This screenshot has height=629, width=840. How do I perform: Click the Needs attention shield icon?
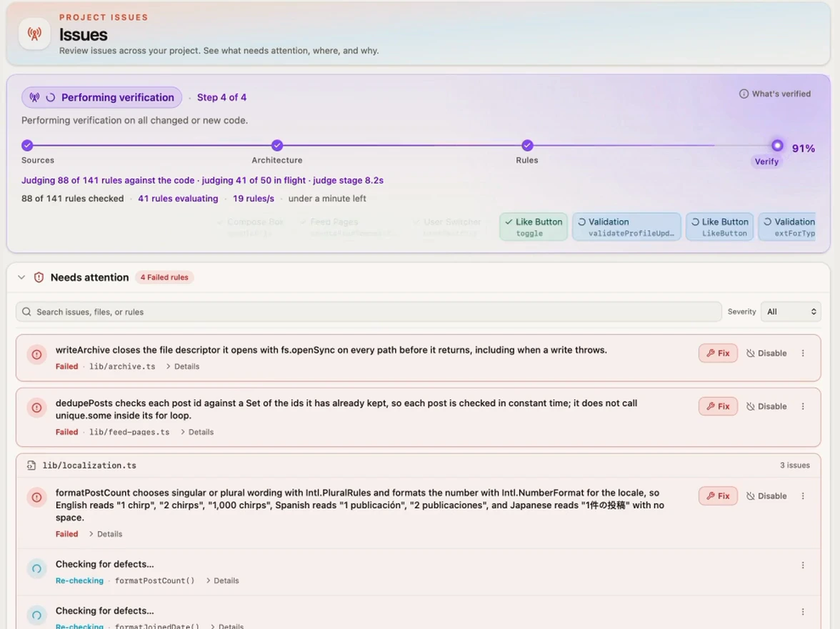click(x=39, y=277)
